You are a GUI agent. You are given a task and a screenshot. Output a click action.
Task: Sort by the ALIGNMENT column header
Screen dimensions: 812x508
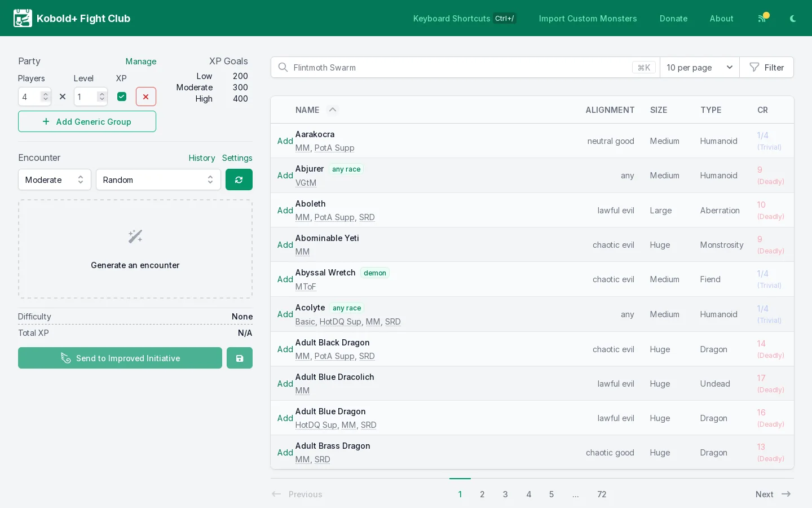click(610, 110)
